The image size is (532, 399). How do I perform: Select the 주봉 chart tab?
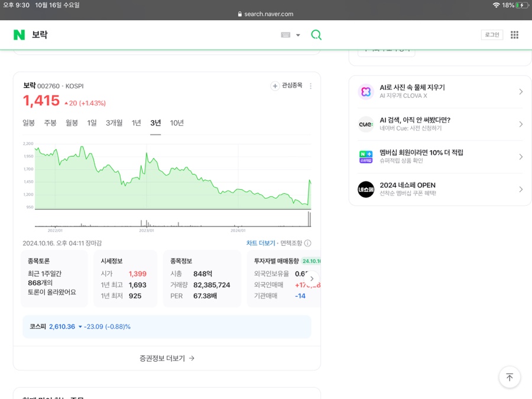click(50, 123)
